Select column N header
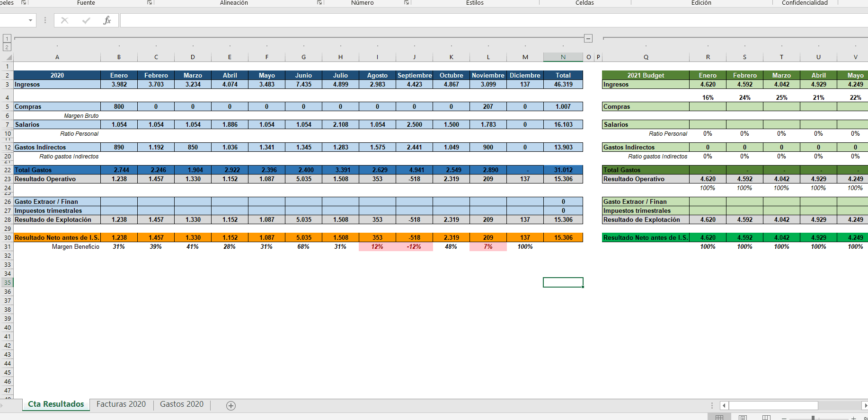Viewport: 868px width, 420px height. point(563,57)
